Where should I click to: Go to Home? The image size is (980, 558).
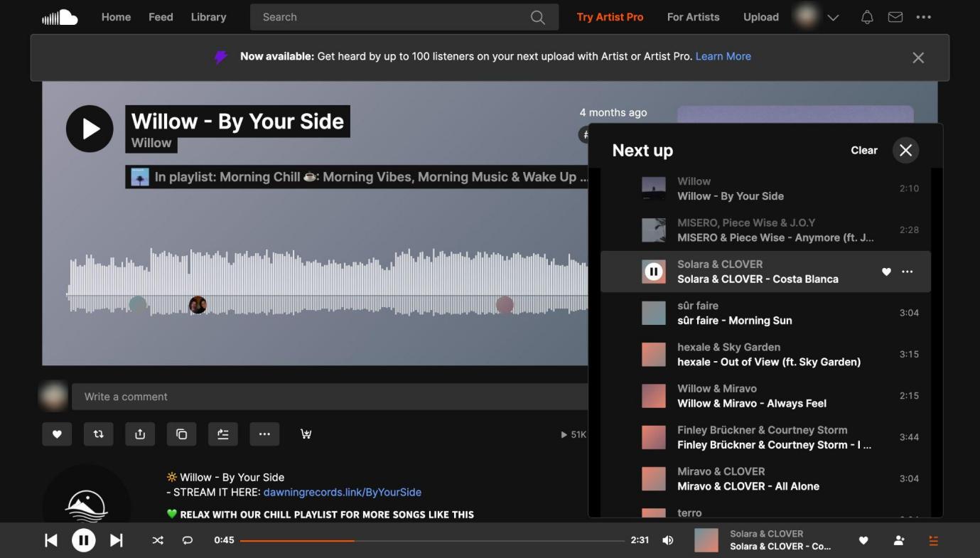click(x=116, y=17)
